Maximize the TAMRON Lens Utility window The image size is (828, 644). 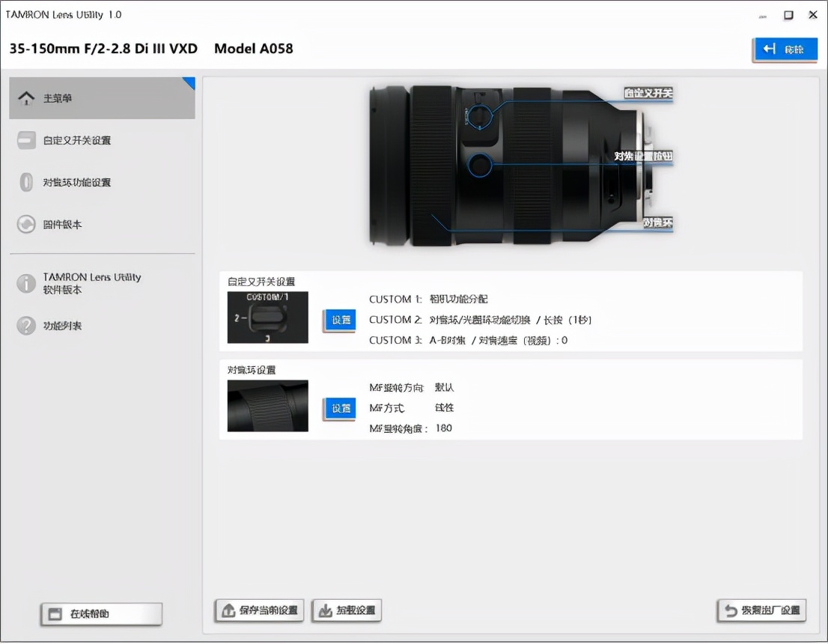(x=788, y=15)
